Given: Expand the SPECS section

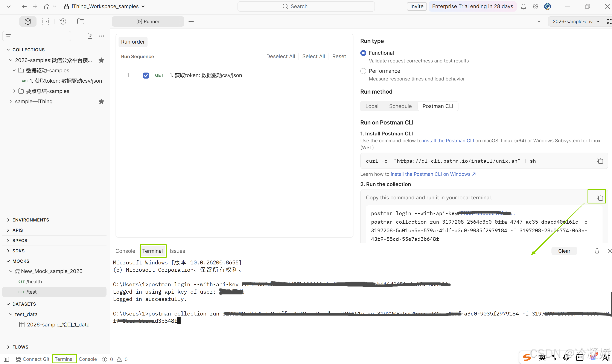Looking at the screenshot, I should tap(8, 241).
